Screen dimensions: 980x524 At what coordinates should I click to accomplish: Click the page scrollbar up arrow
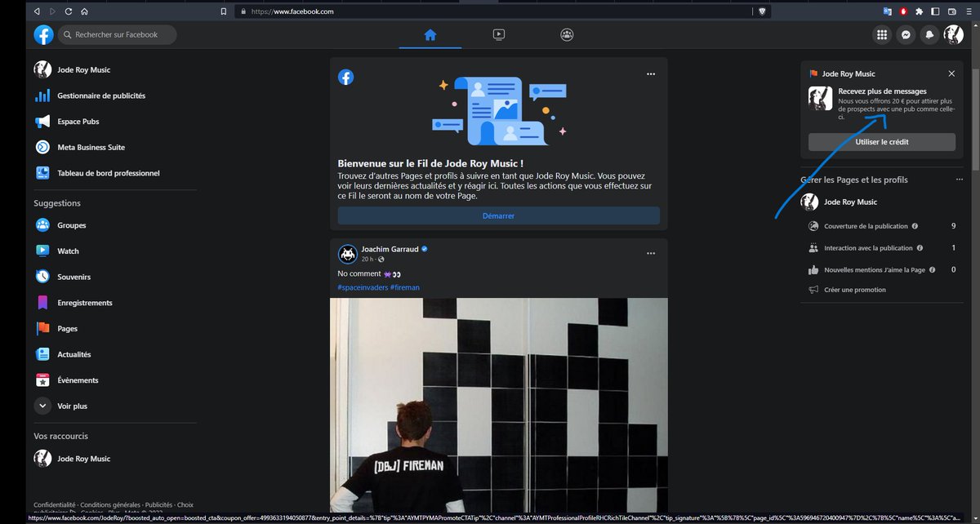pos(975,26)
